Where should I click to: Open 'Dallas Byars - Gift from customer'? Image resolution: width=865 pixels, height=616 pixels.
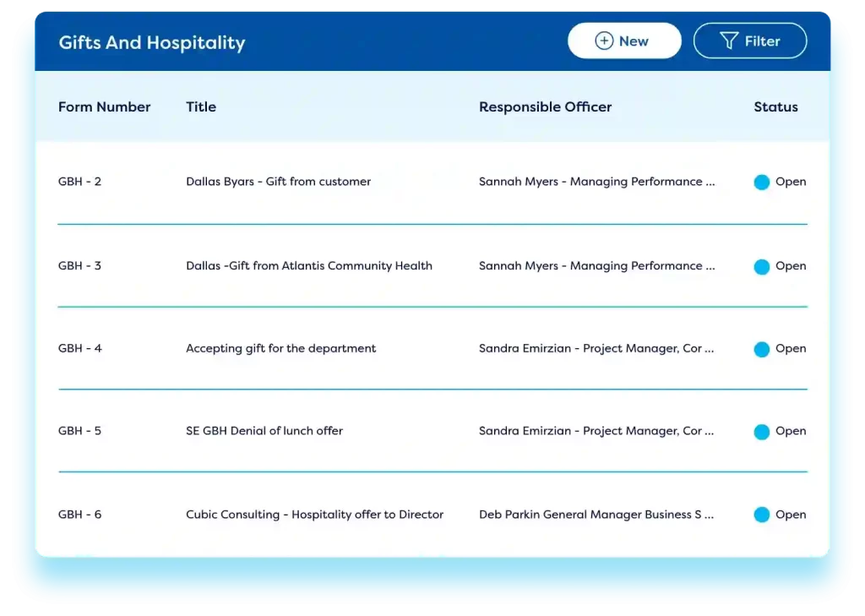[x=278, y=182]
